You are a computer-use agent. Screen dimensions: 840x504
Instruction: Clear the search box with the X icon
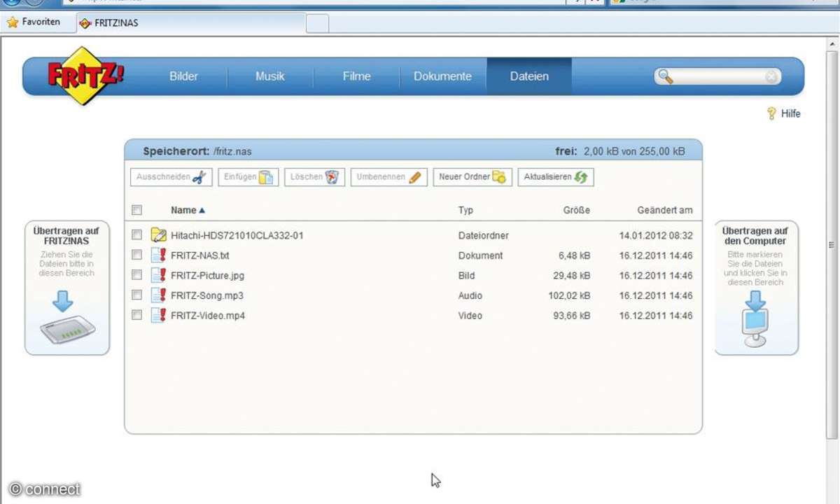point(771,77)
